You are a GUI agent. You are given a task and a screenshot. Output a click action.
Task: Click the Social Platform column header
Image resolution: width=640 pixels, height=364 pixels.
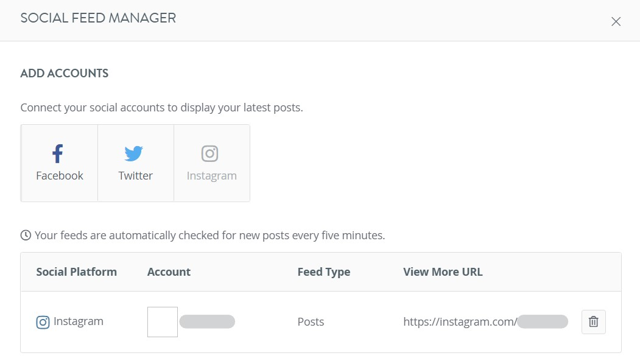point(76,272)
